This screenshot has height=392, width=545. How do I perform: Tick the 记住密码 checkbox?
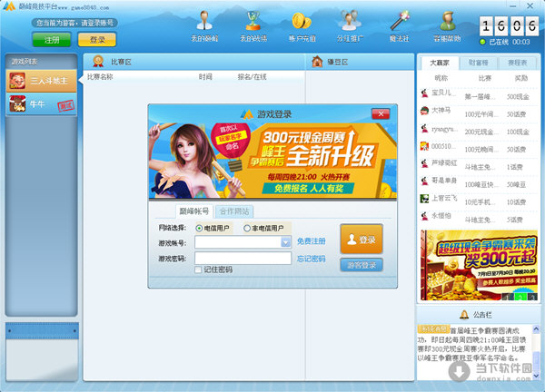coord(199,269)
